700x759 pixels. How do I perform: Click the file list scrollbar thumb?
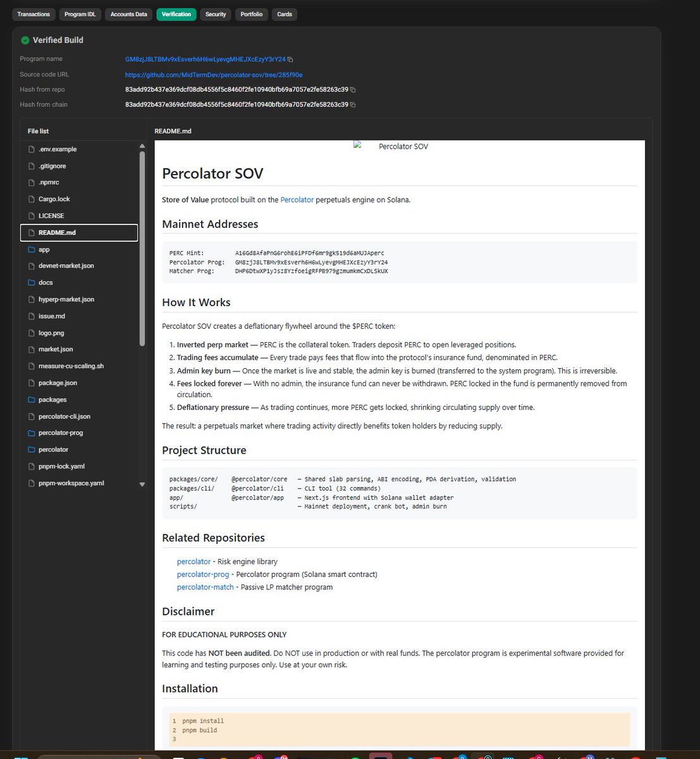click(142, 249)
